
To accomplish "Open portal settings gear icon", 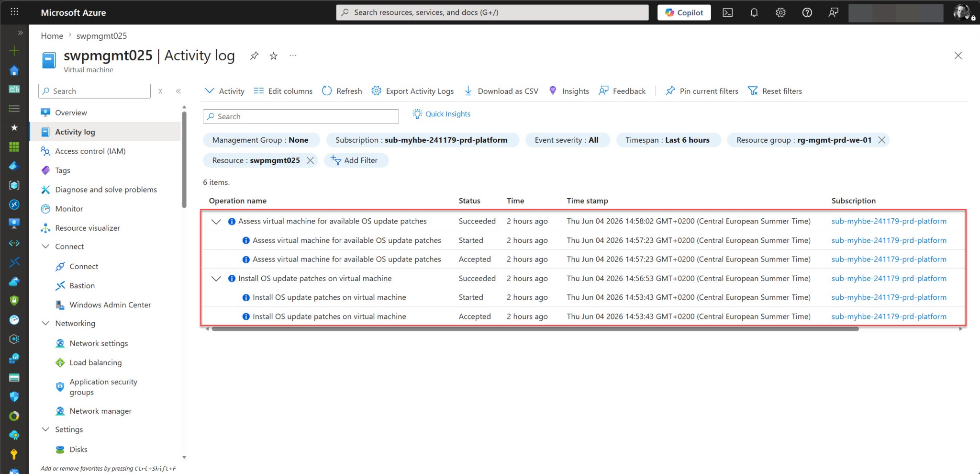I will (780, 12).
